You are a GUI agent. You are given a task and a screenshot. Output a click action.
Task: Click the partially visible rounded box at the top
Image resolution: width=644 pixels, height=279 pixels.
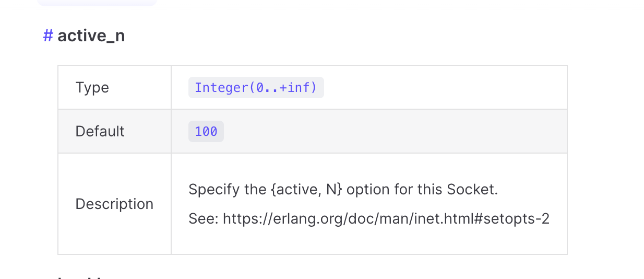pos(97,3)
